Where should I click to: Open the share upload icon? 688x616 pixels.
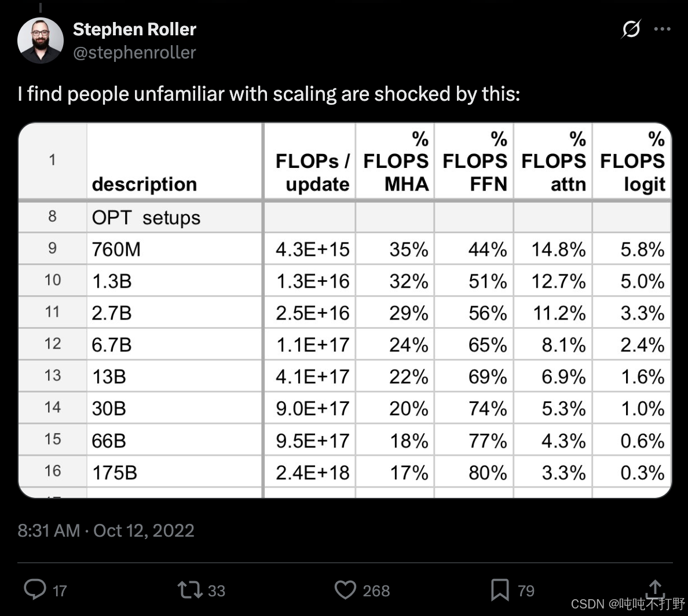click(654, 589)
